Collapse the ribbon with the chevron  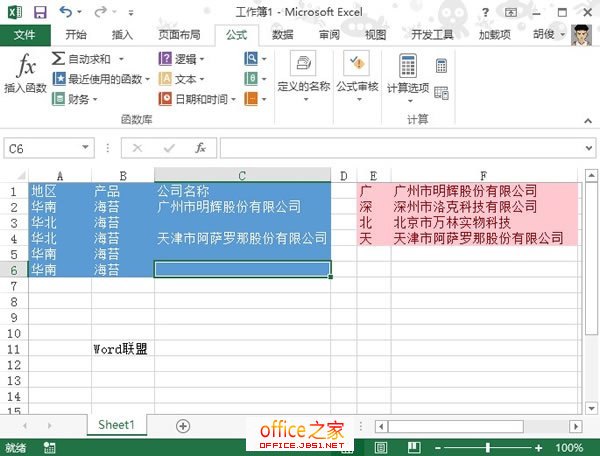588,121
